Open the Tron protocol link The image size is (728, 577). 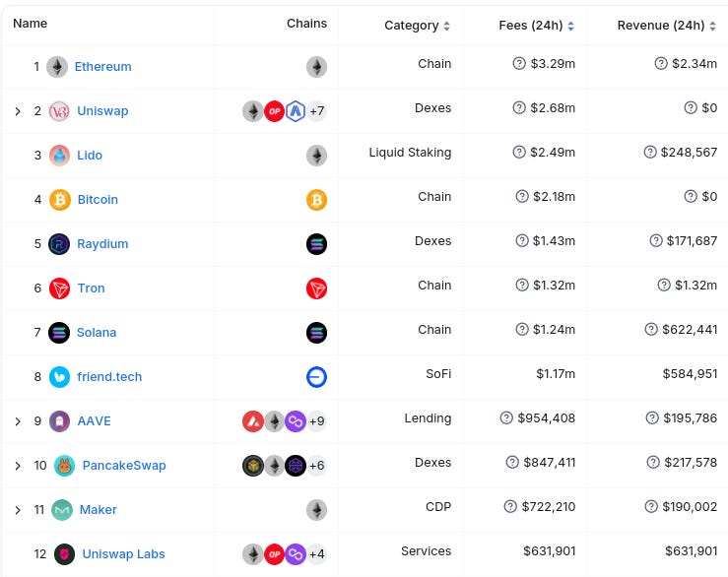[x=91, y=288]
